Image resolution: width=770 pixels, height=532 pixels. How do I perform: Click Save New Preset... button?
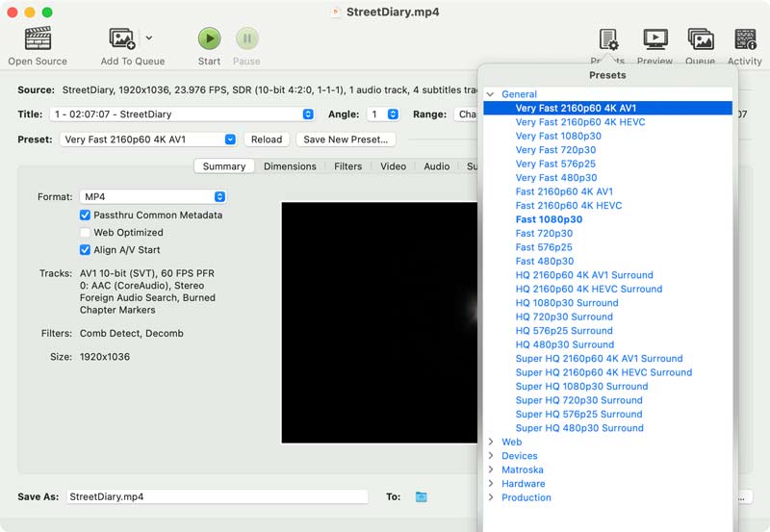tap(346, 139)
